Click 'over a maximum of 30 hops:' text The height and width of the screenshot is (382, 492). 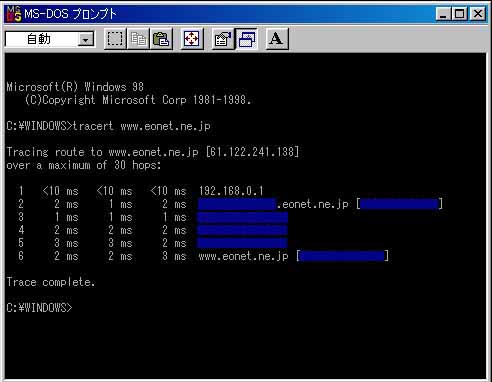point(84,165)
